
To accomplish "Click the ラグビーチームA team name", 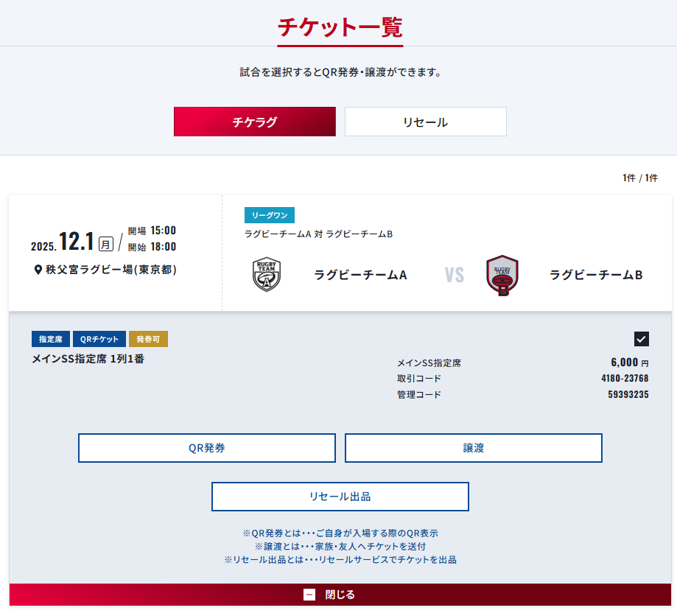I will (x=360, y=275).
